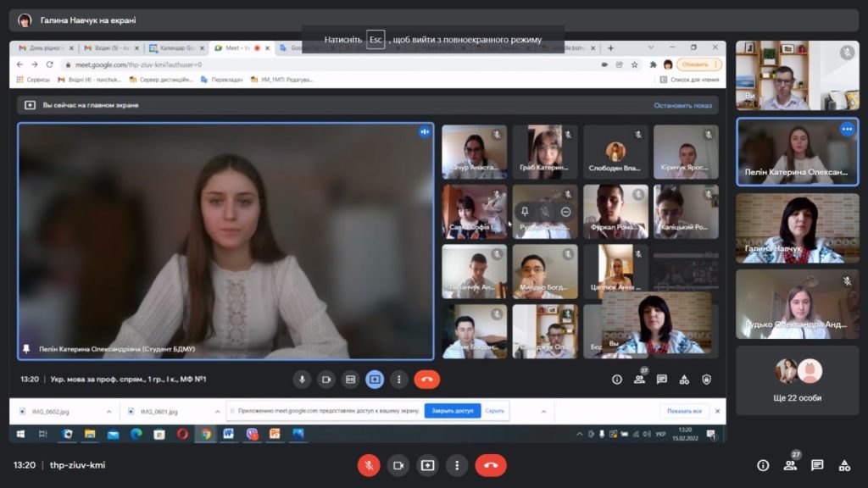Open the Windows Start menu
The height and width of the screenshot is (488, 868).
click(20, 435)
